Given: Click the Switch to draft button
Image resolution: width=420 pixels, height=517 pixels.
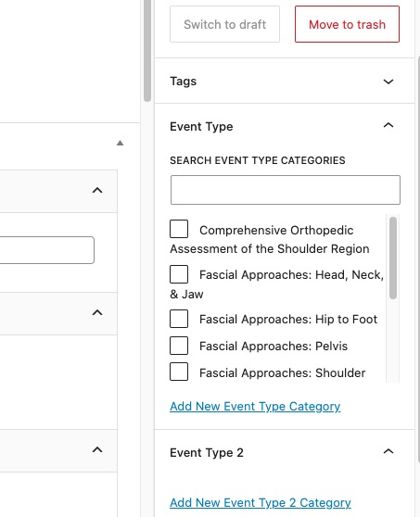Looking at the screenshot, I should coord(224,24).
